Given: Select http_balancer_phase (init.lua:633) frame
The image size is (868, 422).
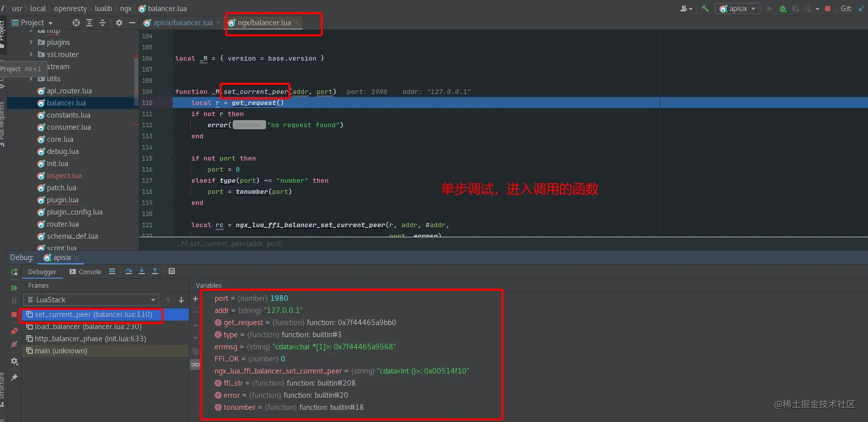Looking at the screenshot, I should [x=90, y=339].
